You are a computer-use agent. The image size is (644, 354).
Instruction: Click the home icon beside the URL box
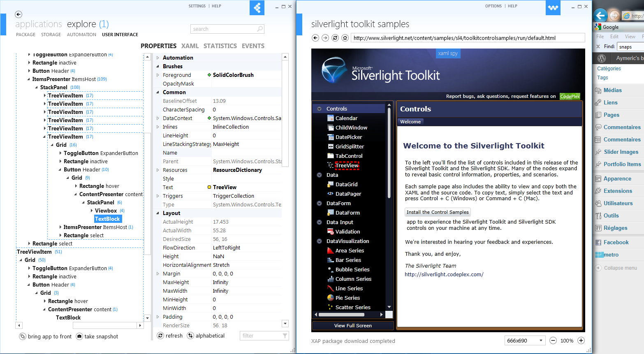(x=345, y=38)
